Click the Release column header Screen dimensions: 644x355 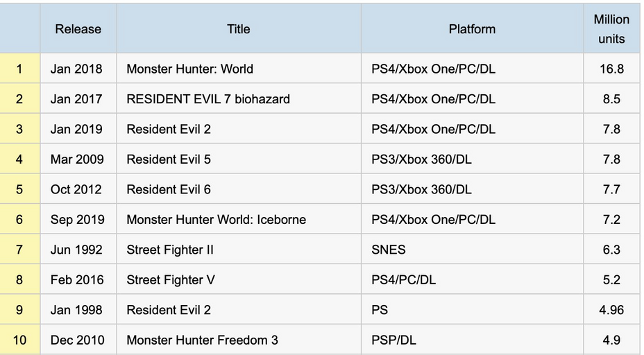pyautogui.click(x=78, y=29)
